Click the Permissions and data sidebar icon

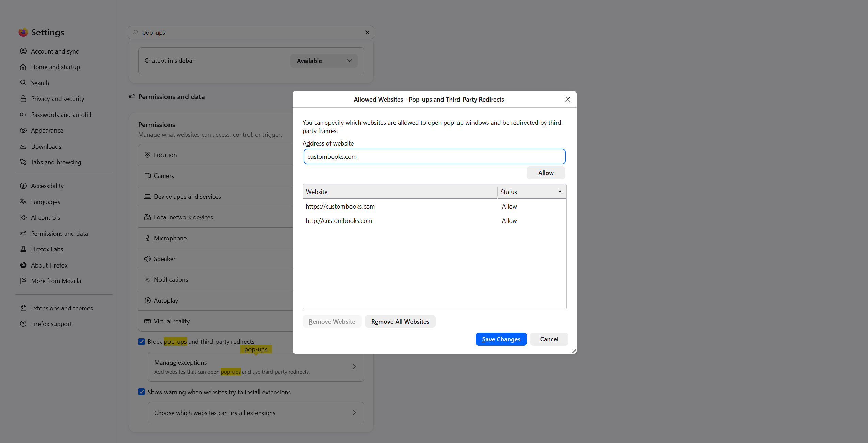click(23, 233)
